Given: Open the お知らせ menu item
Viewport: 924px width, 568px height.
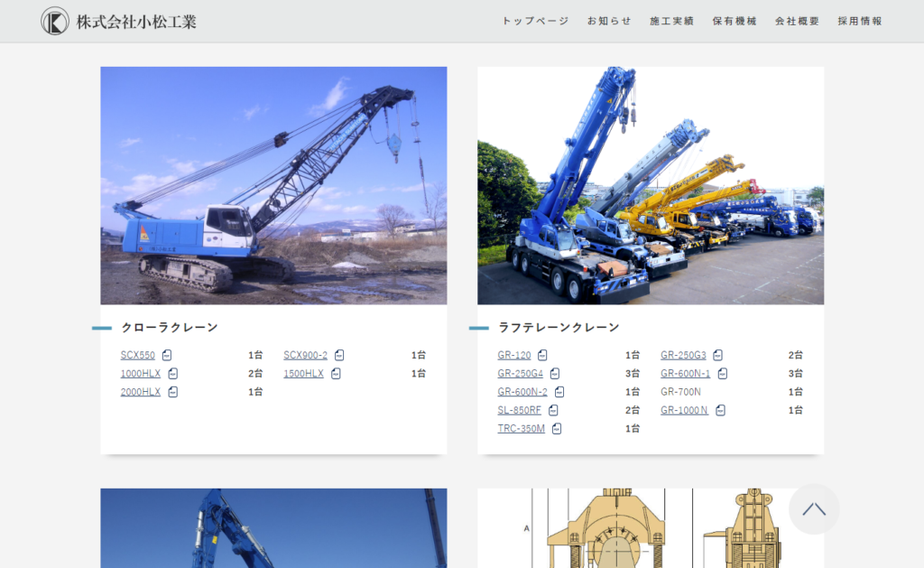Looking at the screenshot, I should [609, 22].
